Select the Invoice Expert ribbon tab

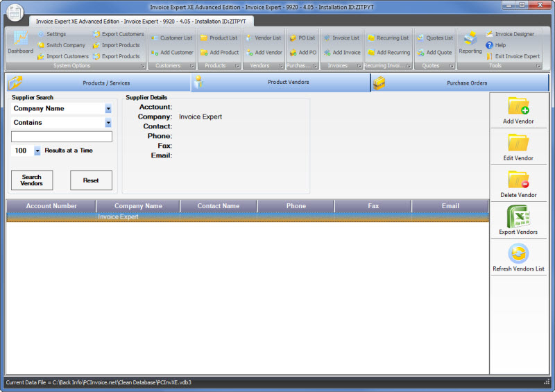[141, 22]
